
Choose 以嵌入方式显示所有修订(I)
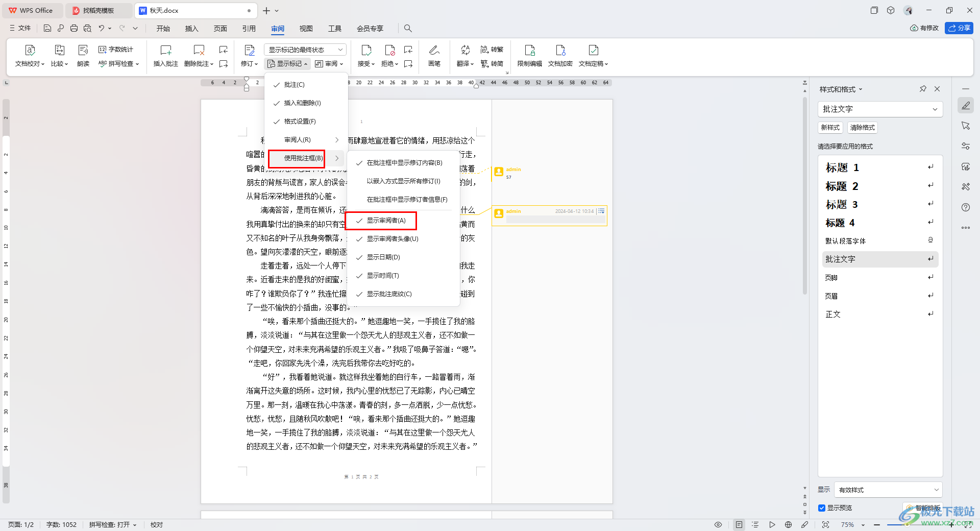click(404, 181)
